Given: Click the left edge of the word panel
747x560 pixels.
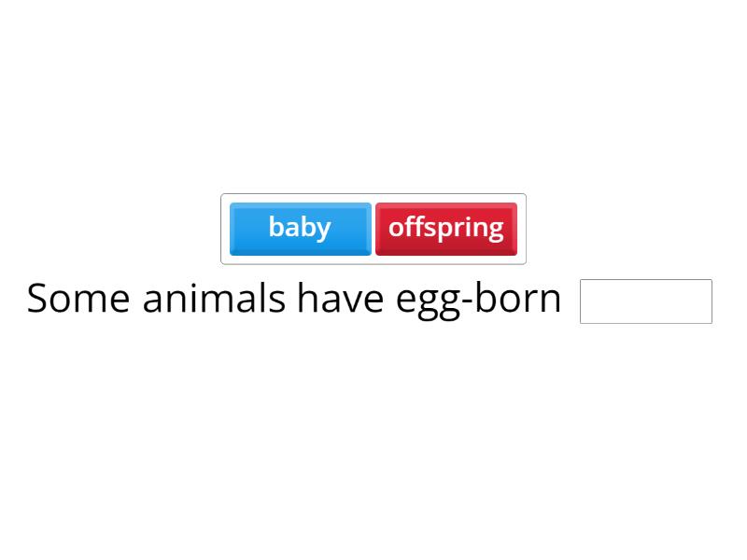Looking at the screenshot, I should [x=222, y=229].
